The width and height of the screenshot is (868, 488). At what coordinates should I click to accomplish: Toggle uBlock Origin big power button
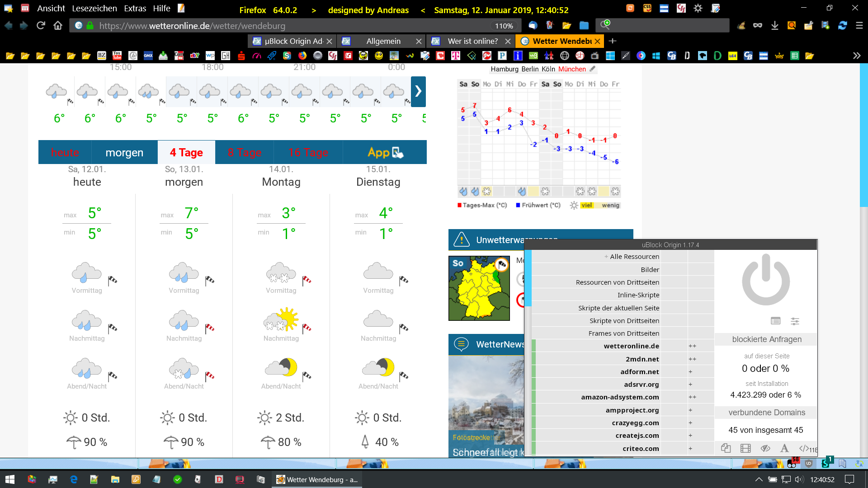pos(766,280)
